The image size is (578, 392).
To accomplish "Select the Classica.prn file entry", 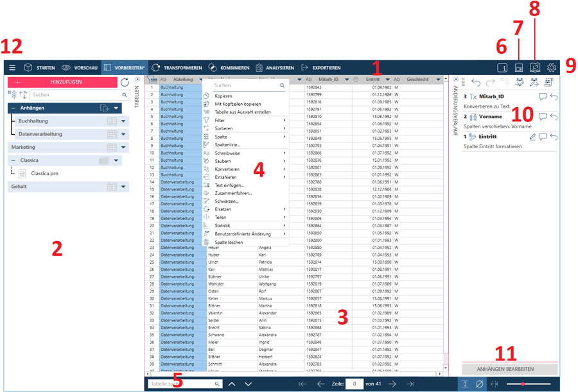I will (x=44, y=173).
